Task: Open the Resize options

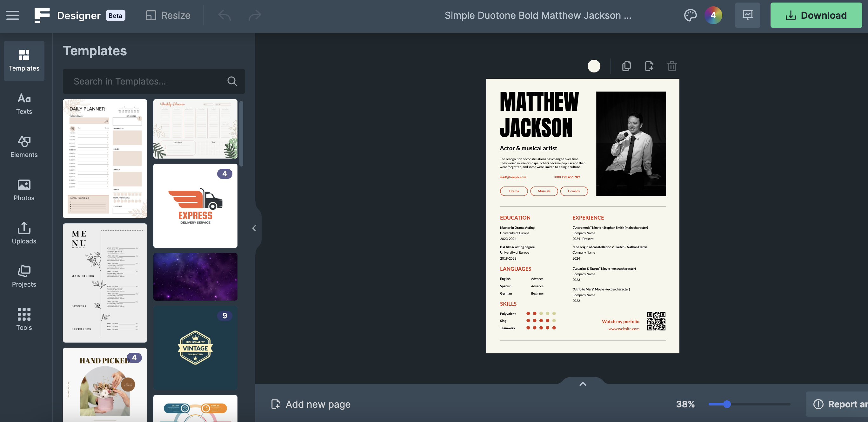Action: (x=168, y=15)
